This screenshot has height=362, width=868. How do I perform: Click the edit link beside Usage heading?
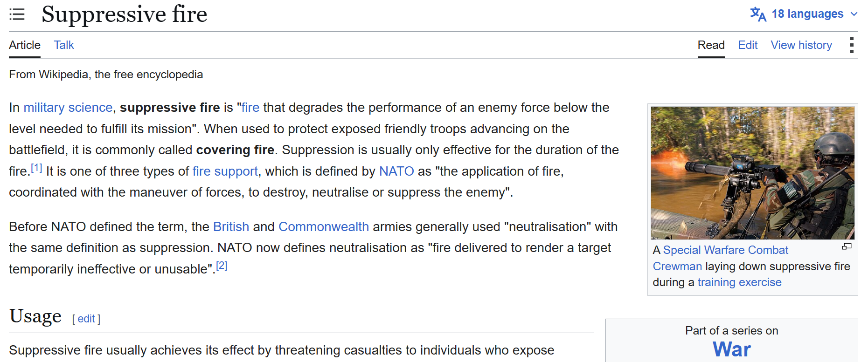click(x=86, y=319)
